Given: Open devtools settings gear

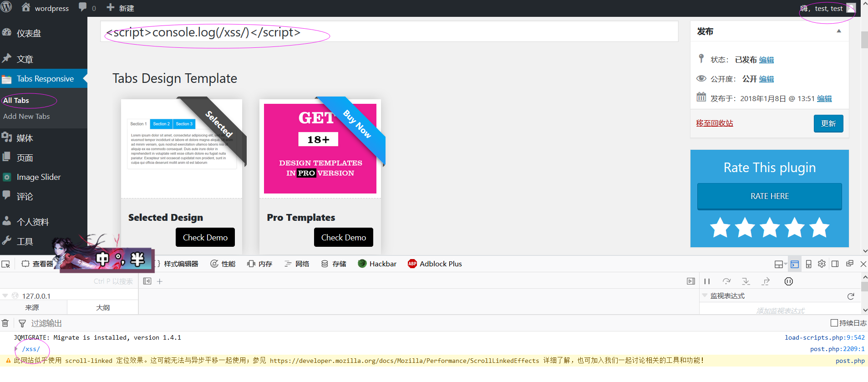Looking at the screenshot, I should click(x=822, y=264).
